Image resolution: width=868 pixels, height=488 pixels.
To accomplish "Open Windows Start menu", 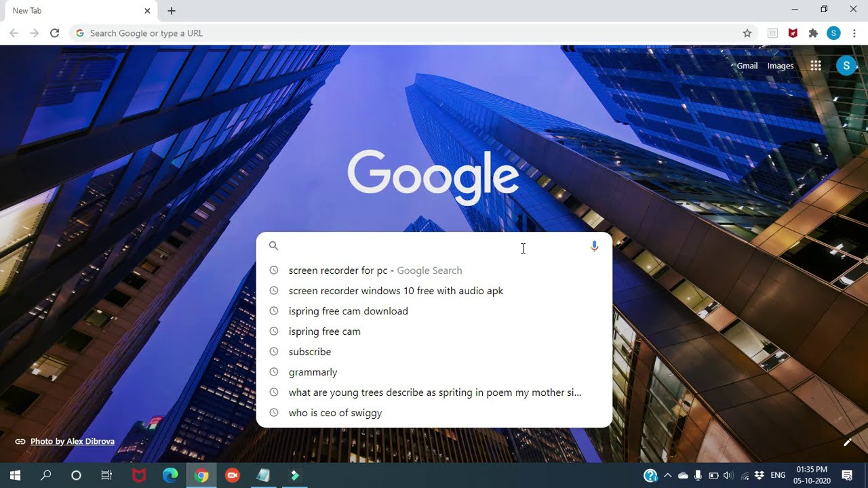I will coord(14,475).
